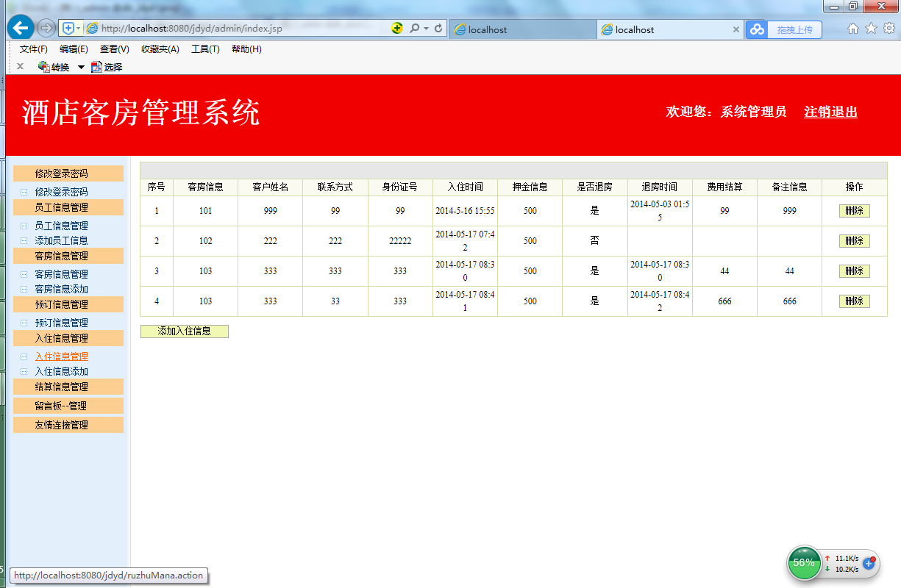Click the shield icon in address bar
Image resolution: width=901 pixels, height=588 pixels.
(68, 29)
